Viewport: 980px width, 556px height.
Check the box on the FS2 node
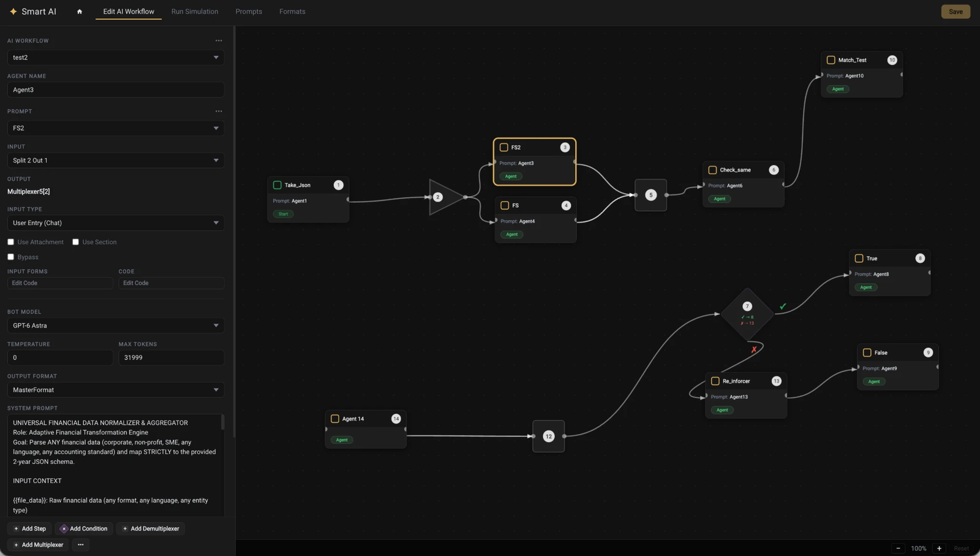point(503,147)
